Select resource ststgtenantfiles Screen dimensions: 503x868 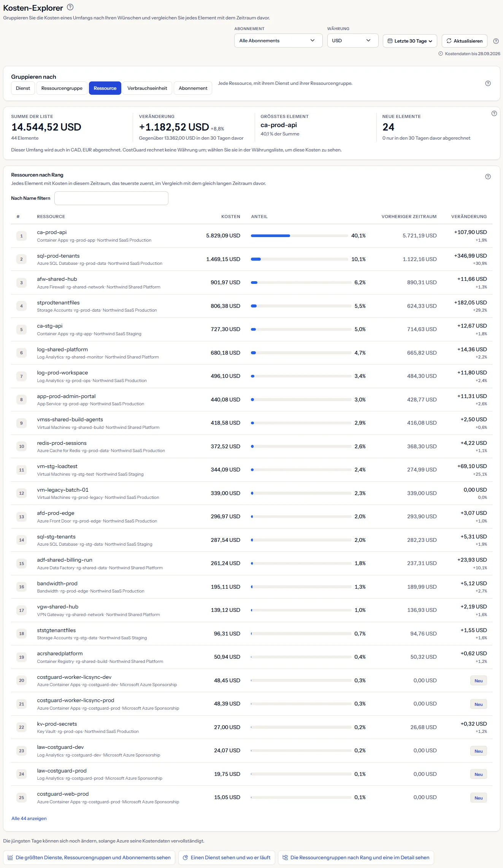[56, 630]
